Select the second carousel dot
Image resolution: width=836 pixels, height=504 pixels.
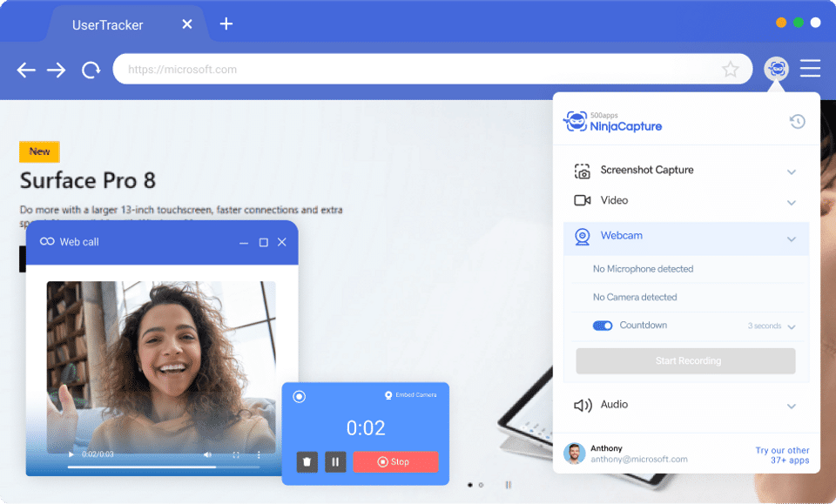click(481, 485)
